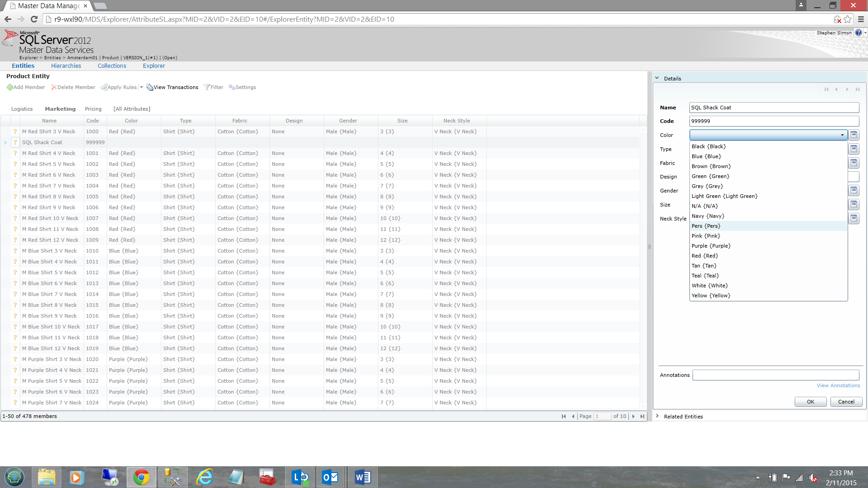
Task: Open the help icon beside the user name
Action: point(858,33)
